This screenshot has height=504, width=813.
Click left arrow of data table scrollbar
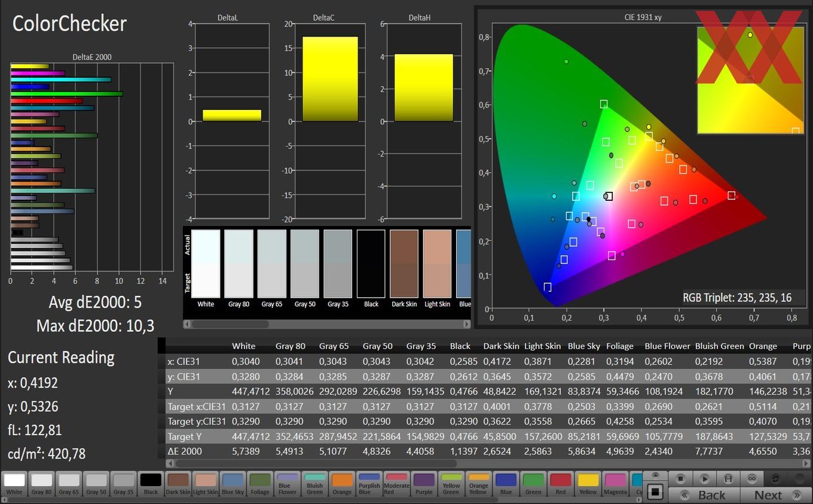point(171,463)
